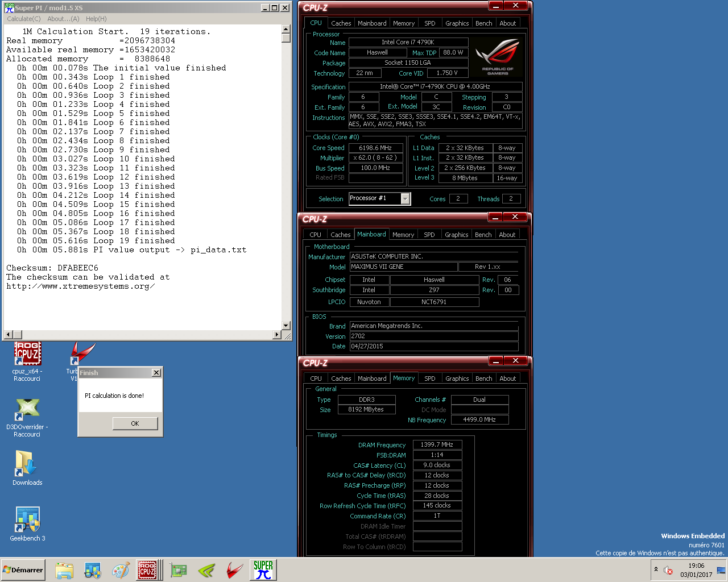The height and width of the screenshot is (582, 728).
Task: Click the display tray icon by the clock
Action: 721,570
